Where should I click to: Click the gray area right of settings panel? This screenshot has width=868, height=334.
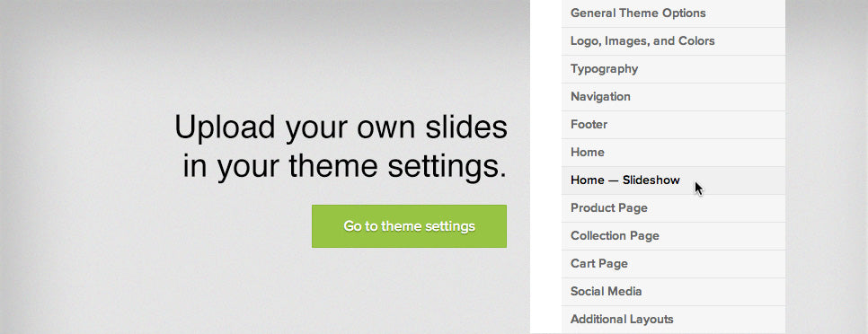click(x=827, y=166)
